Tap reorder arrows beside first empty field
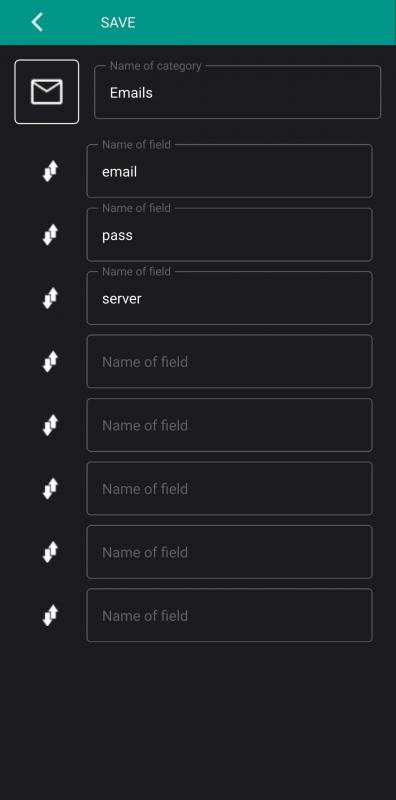396x800 pixels. (50, 362)
